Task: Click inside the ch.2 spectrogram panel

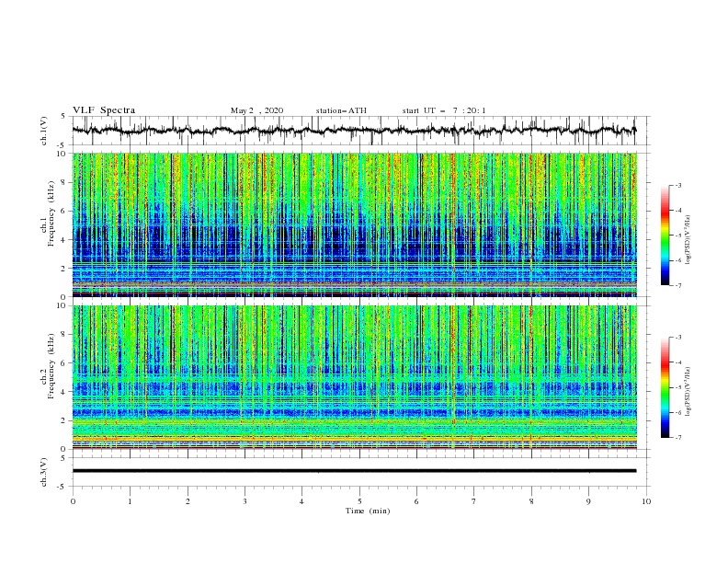Action: click(354, 377)
